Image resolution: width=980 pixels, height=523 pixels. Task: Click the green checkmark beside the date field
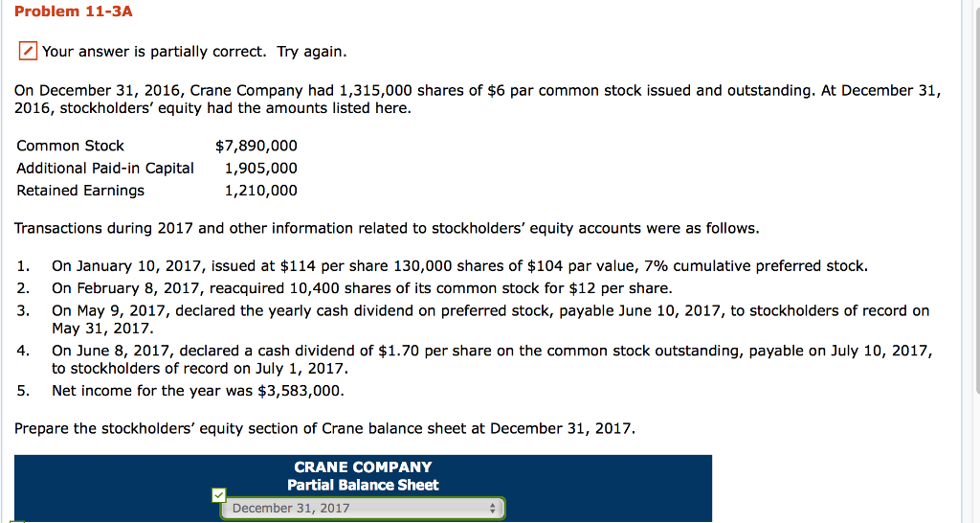[220, 495]
